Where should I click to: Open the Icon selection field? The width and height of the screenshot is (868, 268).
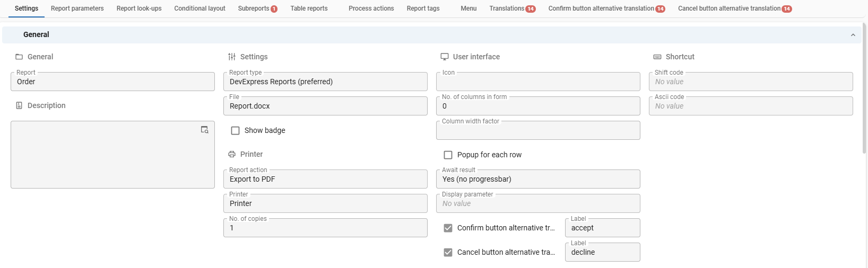point(538,82)
